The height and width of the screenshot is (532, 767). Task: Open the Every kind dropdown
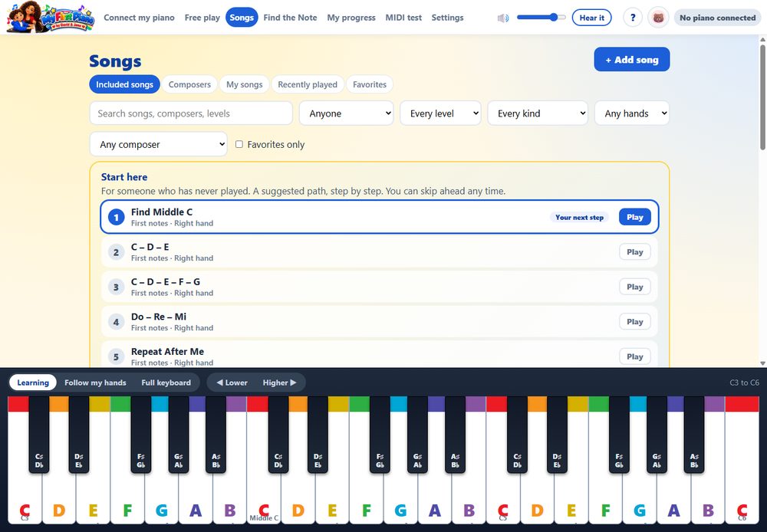coord(538,113)
